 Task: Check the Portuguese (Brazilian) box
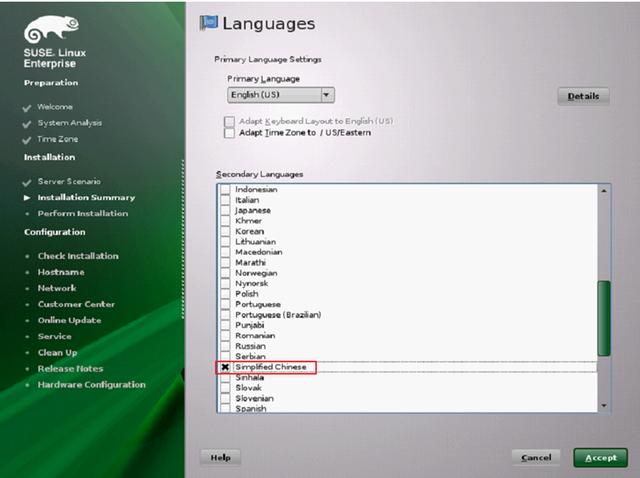click(x=225, y=315)
